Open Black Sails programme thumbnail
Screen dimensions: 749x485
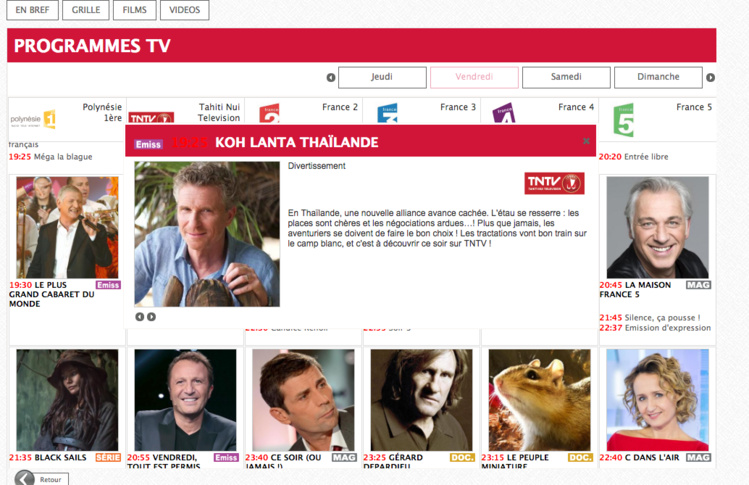(67, 400)
